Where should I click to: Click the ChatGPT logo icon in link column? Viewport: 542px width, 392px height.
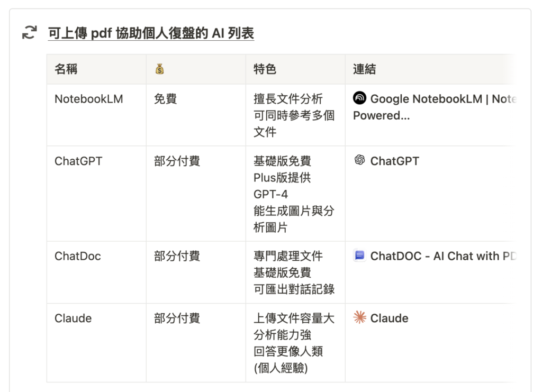click(359, 160)
